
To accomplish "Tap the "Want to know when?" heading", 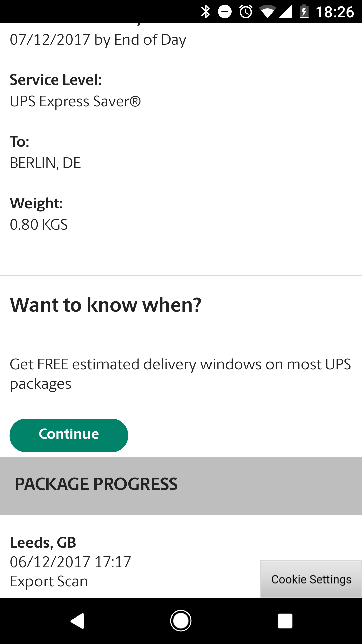I will pyautogui.click(x=106, y=305).
